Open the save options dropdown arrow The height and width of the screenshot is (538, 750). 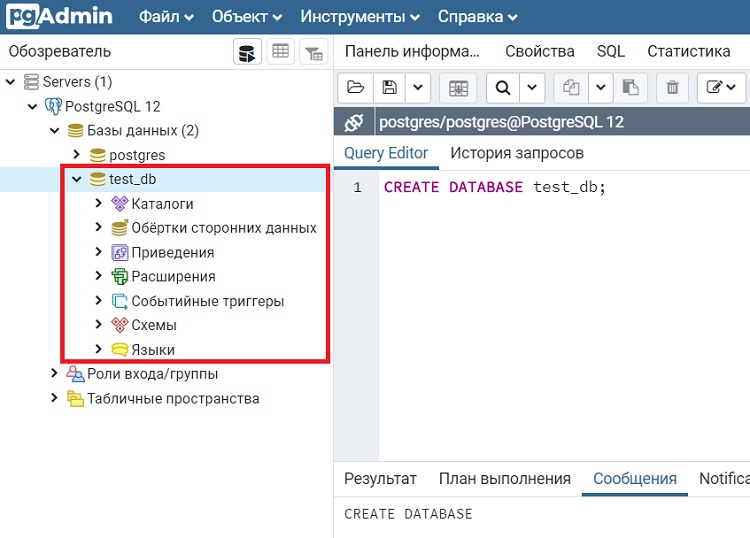click(x=418, y=88)
